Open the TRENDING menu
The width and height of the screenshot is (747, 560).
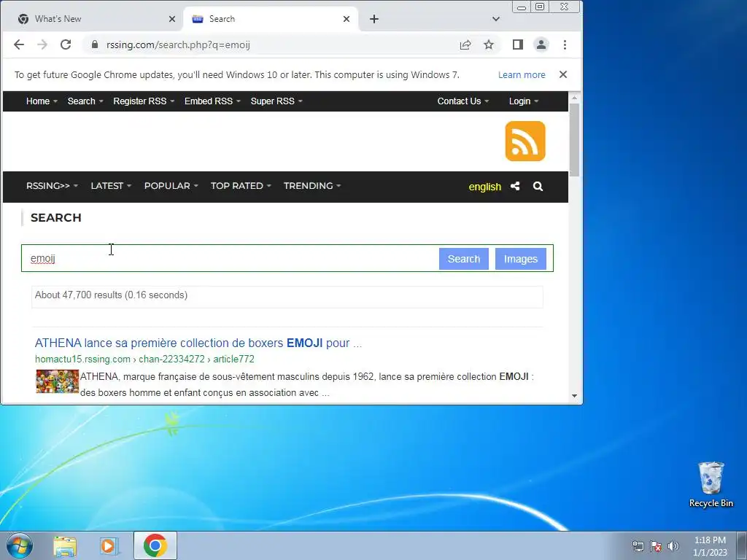[312, 186]
